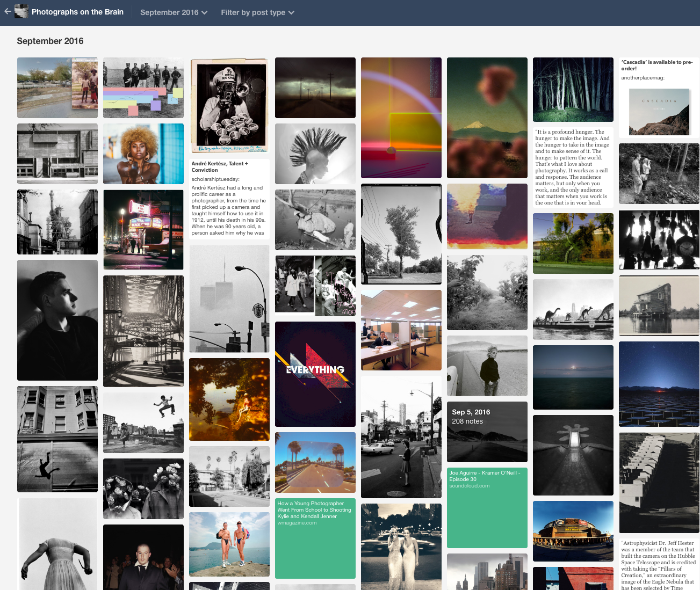Open the neon-lit night street photo
700x590 pixels.
143,230
